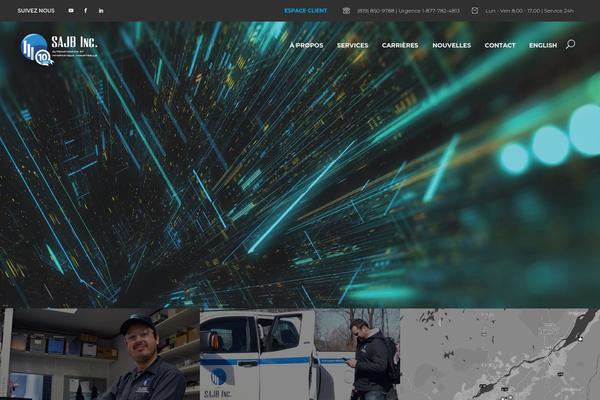Image resolution: width=600 pixels, height=400 pixels.
Task: Click the phone number and Urgence text
Action: [408, 11]
